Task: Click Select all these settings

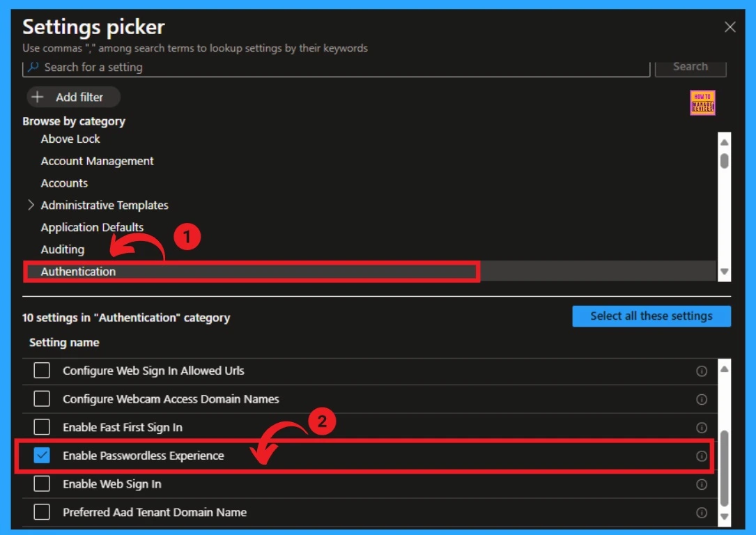Action: point(651,316)
